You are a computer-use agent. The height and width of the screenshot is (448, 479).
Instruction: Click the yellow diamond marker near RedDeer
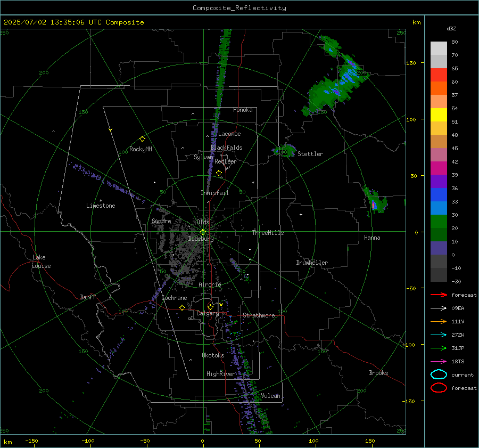(x=219, y=173)
